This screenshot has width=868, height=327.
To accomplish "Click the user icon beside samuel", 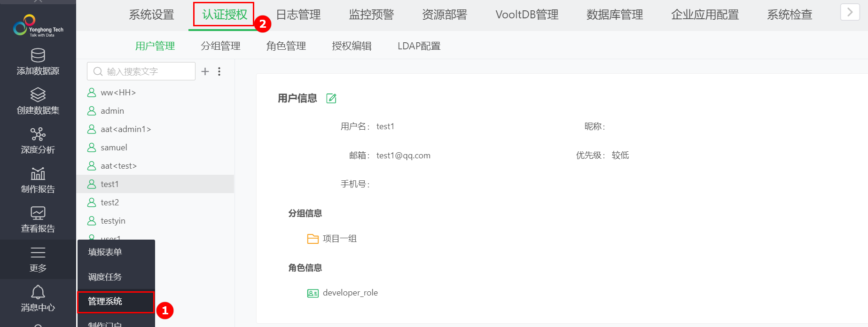I will coord(92,148).
